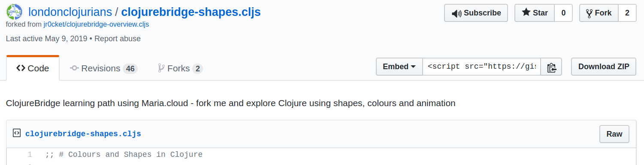This screenshot has width=644, height=165.
Task: Click the Fork branch icon button
Action: pyautogui.click(x=589, y=13)
